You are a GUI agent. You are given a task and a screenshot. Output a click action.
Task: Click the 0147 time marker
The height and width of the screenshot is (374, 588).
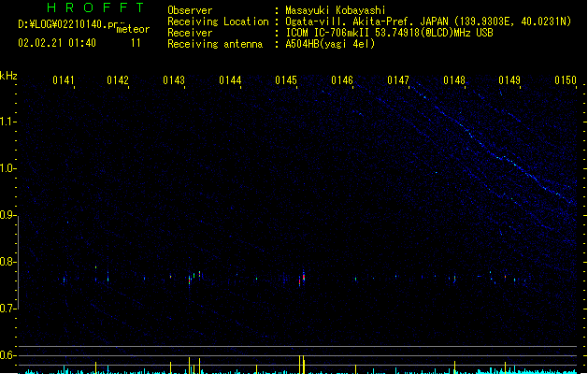point(398,80)
